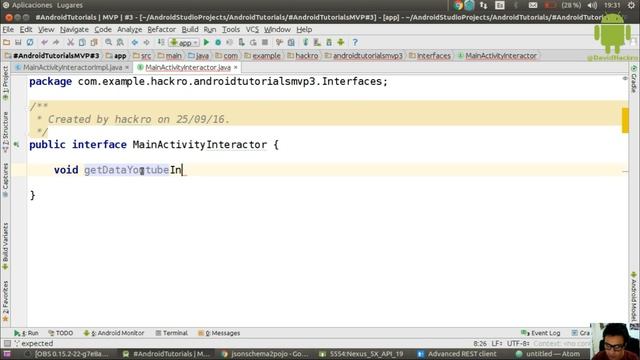Click the java breadcrumb folder
The image size is (640, 360).
click(x=198, y=56)
